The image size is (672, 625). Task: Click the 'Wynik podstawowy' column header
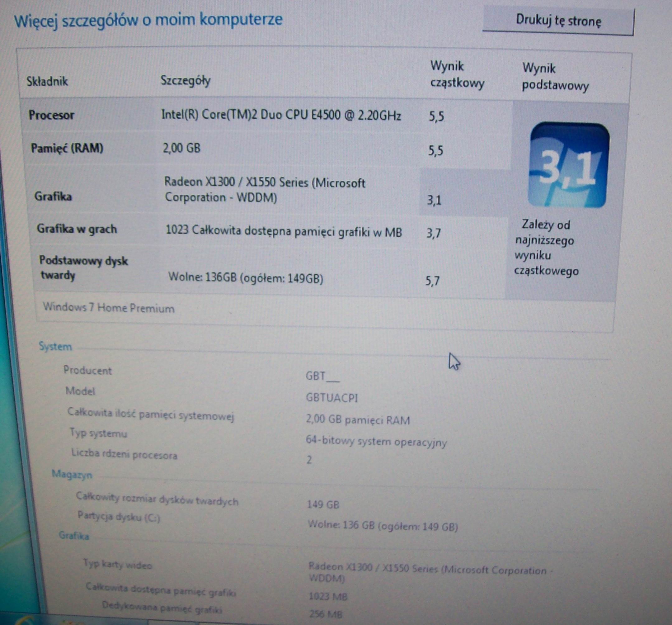point(555,77)
